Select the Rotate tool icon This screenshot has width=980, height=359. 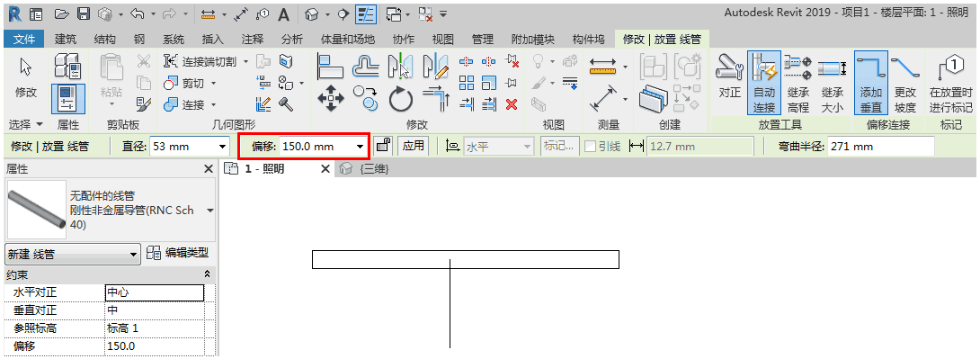[401, 97]
